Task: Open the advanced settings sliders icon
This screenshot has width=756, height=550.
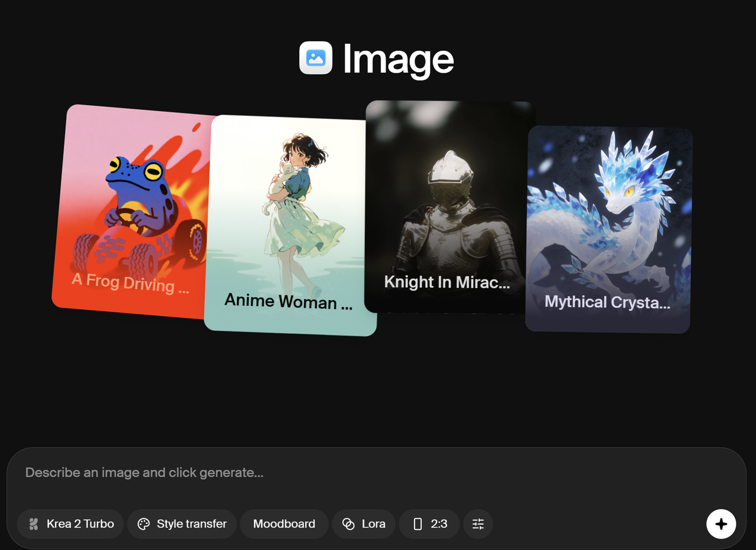Action: tap(478, 524)
